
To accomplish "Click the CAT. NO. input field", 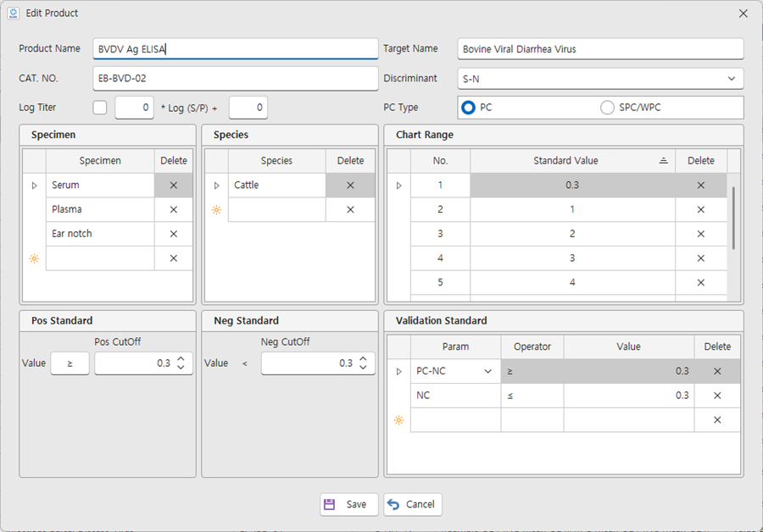I will pyautogui.click(x=236, y=78).
